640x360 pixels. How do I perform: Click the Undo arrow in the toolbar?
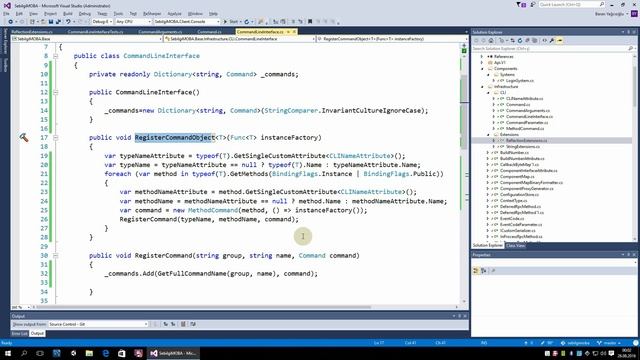pyautogui.click(x=68, y=22)
